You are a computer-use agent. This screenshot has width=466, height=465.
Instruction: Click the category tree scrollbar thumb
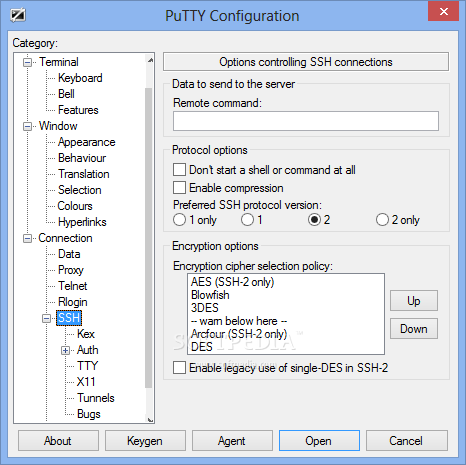pos(149,237)
